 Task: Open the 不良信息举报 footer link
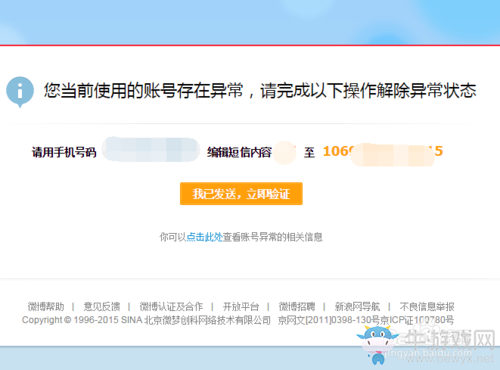pyautogui.click(x=427, y=306)
